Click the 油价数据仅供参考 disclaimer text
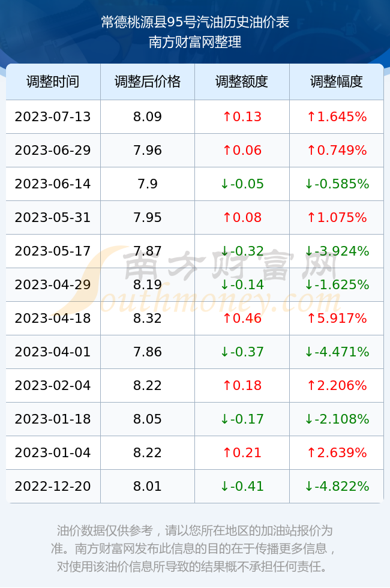Screen dimensions: 390x588 [x=105, y=530]
